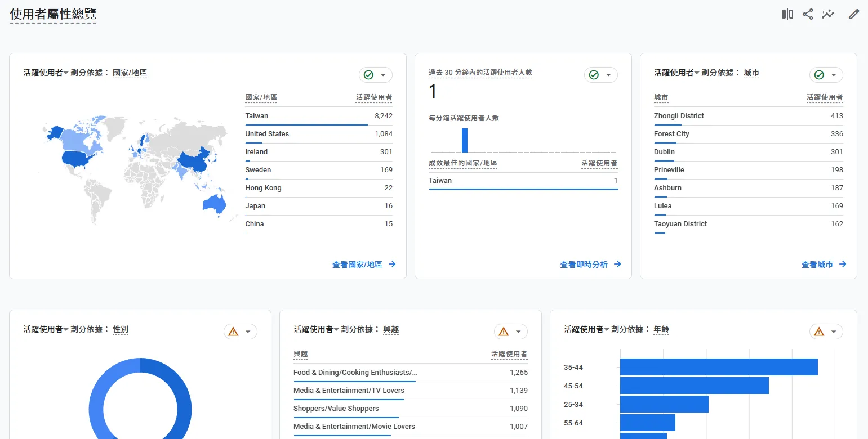
Task: Open Insights sparkline icon in the header
Action: click(x=828, y=14)
